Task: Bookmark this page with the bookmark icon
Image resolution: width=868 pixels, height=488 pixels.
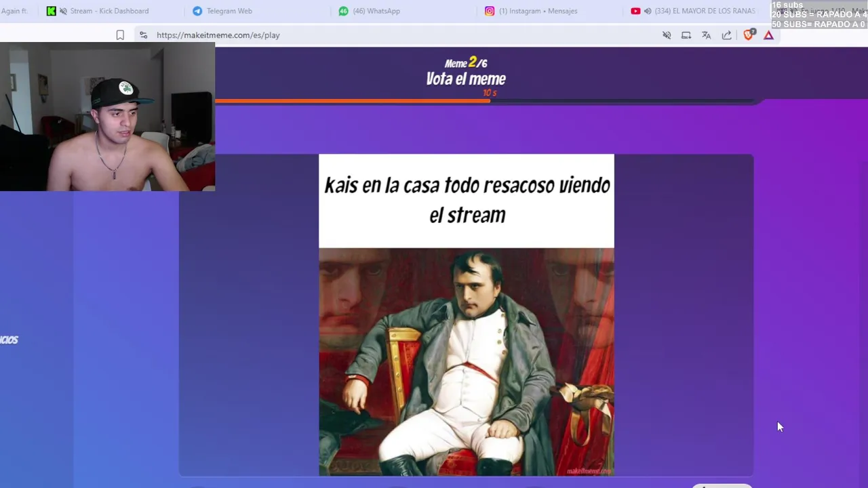Action: pyautogui.click(x=120, y=35)
